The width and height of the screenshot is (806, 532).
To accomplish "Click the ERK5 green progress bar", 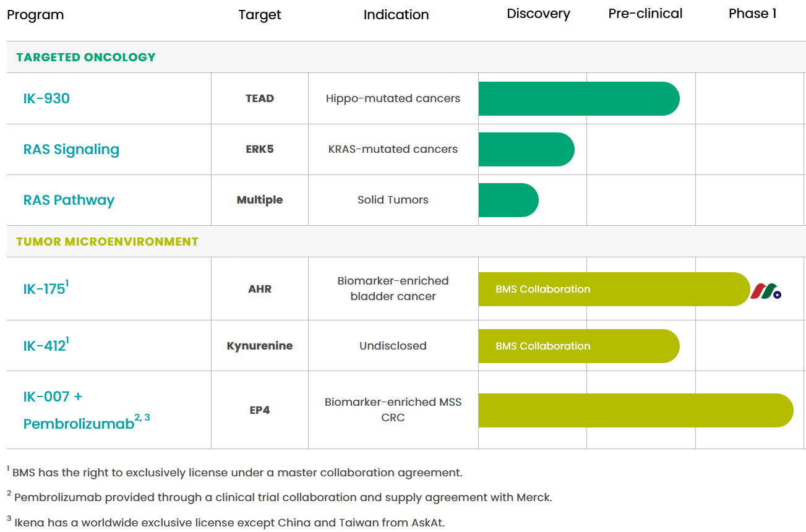I will pos(526,149).
